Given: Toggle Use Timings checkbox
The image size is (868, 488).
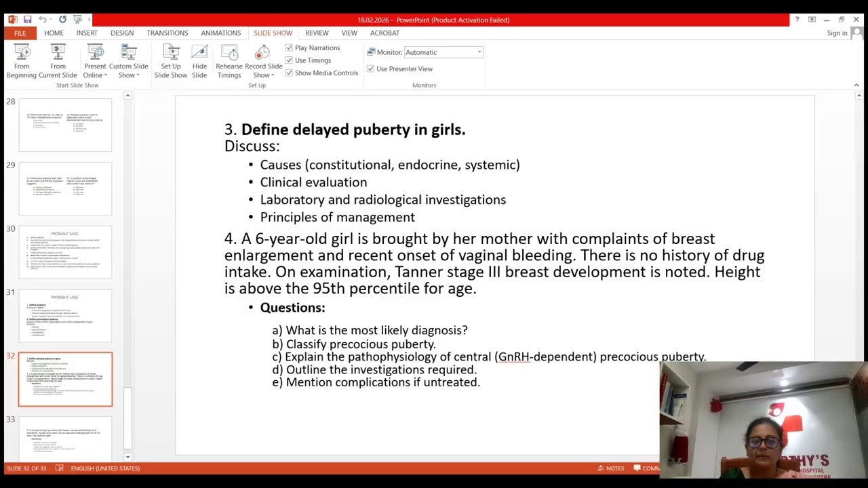Looking at the screenshot, I should tap(289, 60).
